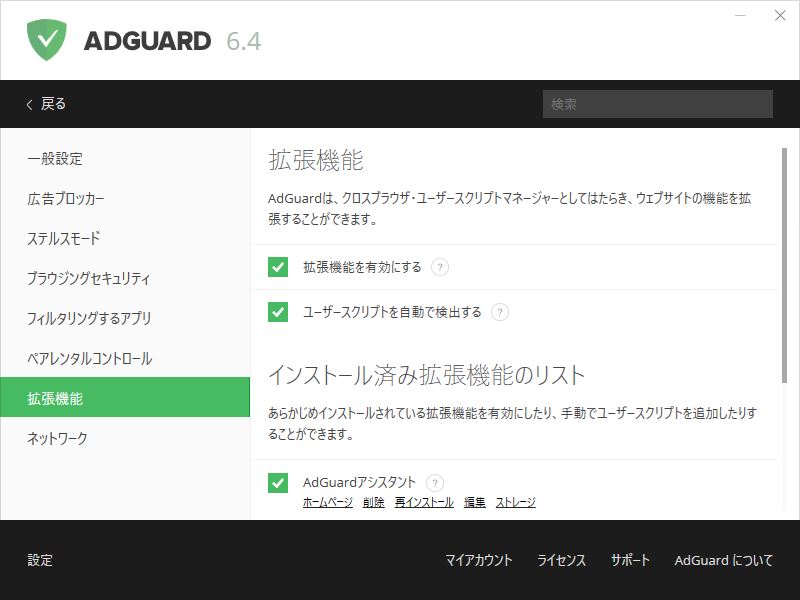Viewport: 800px width, 600px height.
Task: Open 広告ブロッカー settings section
Action: point(125,198)
